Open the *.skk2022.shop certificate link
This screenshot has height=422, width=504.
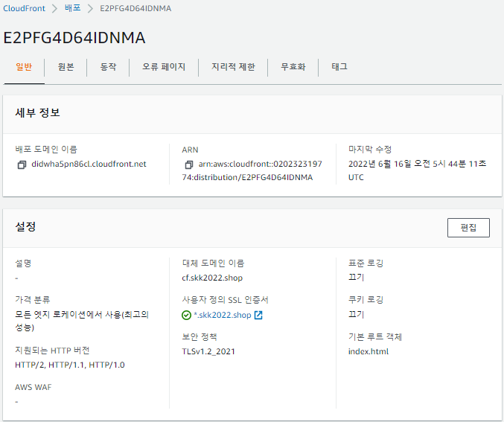223,315
